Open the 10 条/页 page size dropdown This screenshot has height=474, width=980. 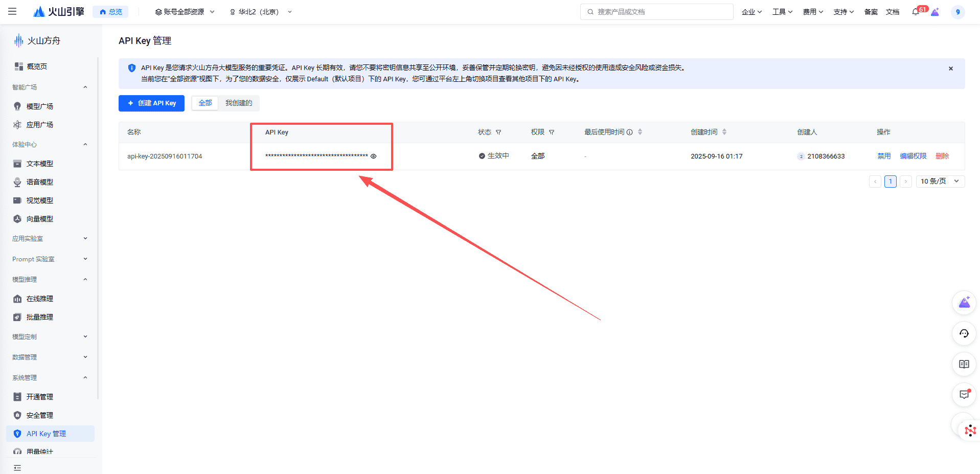click(940, 181)
